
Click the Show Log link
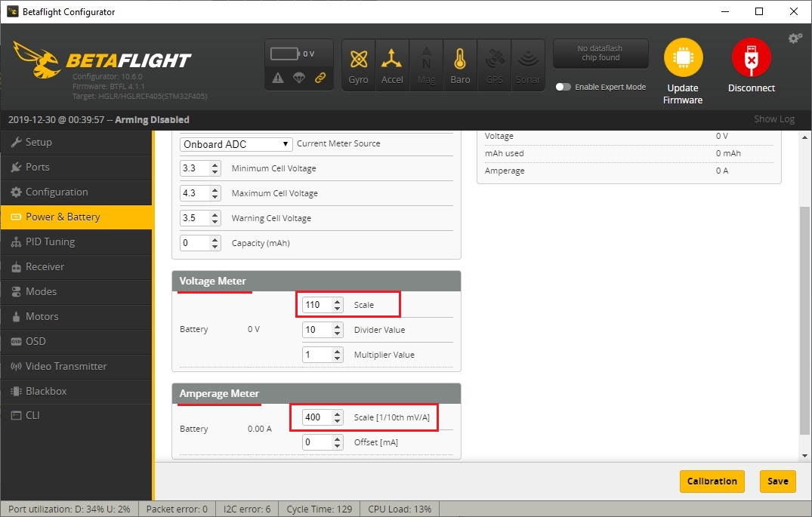[774, 119]
